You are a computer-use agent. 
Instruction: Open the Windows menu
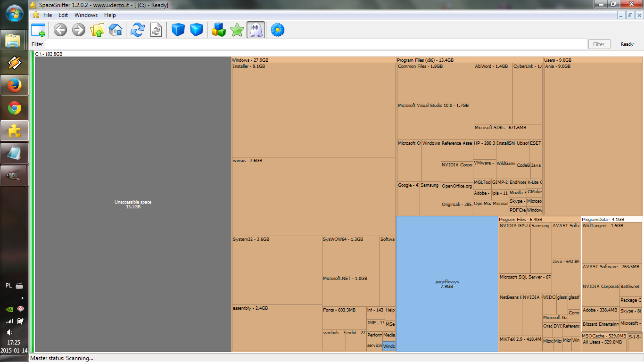(x=86, y=15)
